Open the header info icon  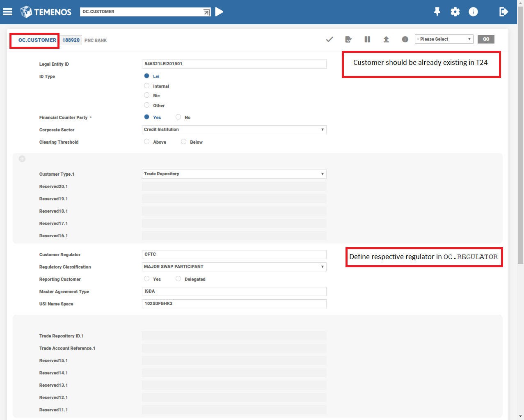coord(473,11)
